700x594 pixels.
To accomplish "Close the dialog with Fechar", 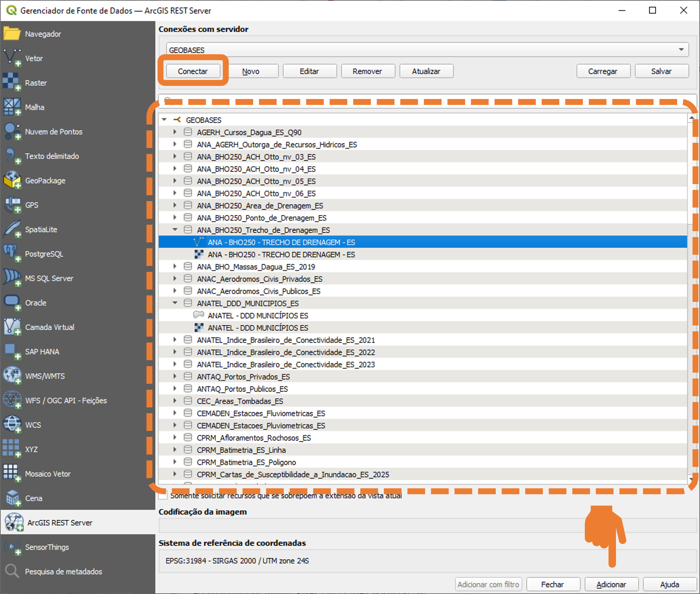I will (553, 584).
